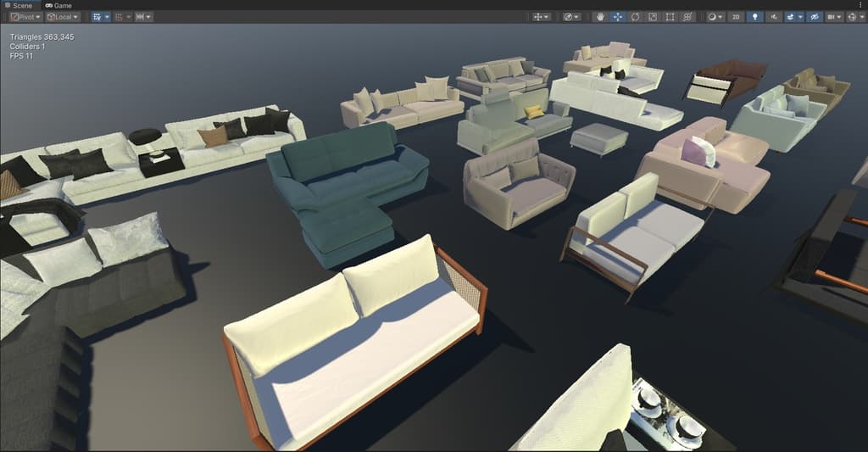Click the snap increment icon
Viewport: 868px width, 452px height.
tap(139, 17)
